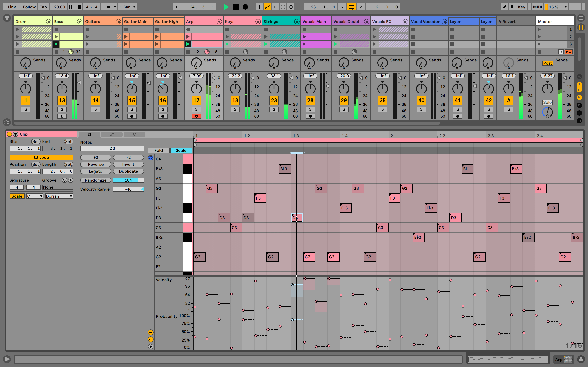Toggle the clip Loop switch

(41, 157)
